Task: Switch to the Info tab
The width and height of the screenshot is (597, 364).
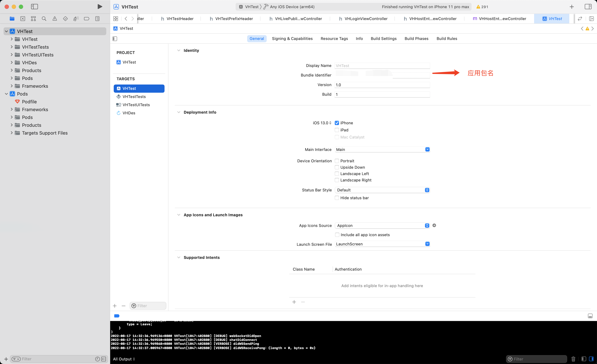Action: tap(359, 39)
